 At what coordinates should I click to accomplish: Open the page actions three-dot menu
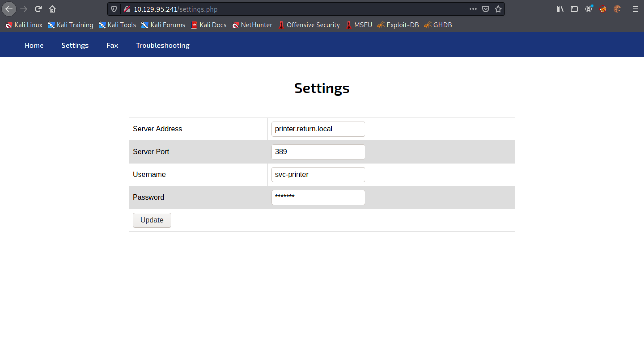[x=473, y=9]
